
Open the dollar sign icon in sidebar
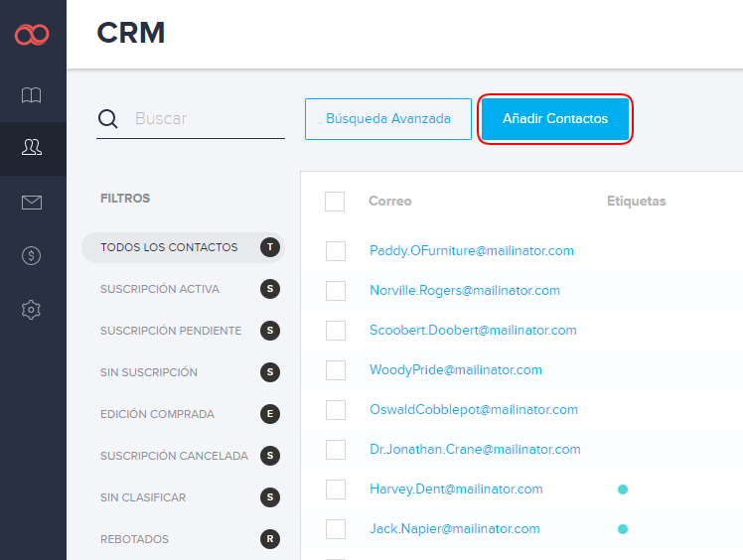[32, 256]
